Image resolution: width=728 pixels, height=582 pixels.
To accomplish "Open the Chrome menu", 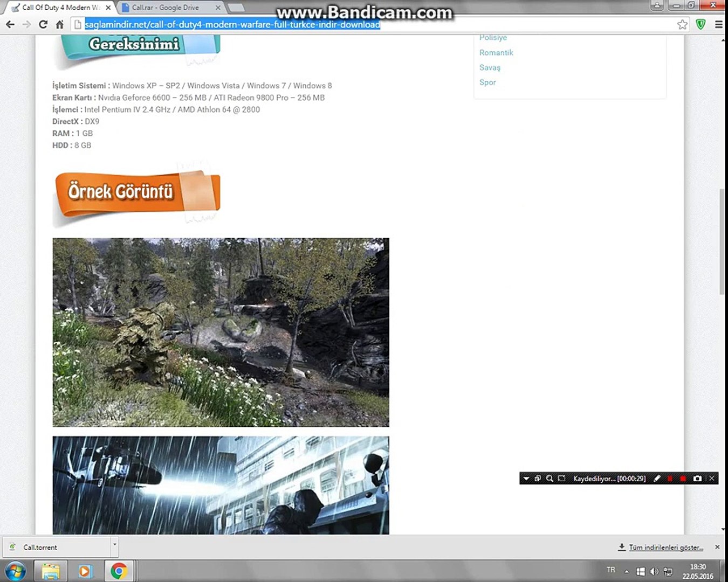I will click(718, 24).
